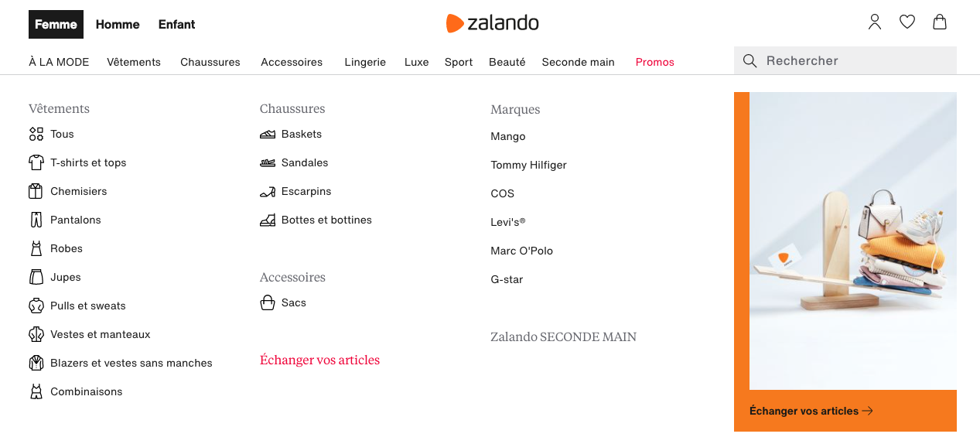Click the Échanger vos articles promo image
The width and height of the screenshot is (980, 444).
coord(853,241)
